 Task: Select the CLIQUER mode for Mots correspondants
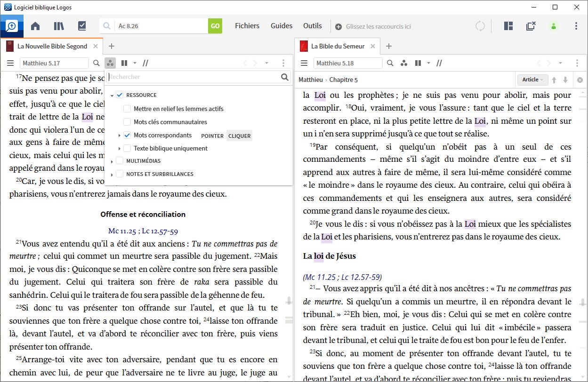[240, 136]
